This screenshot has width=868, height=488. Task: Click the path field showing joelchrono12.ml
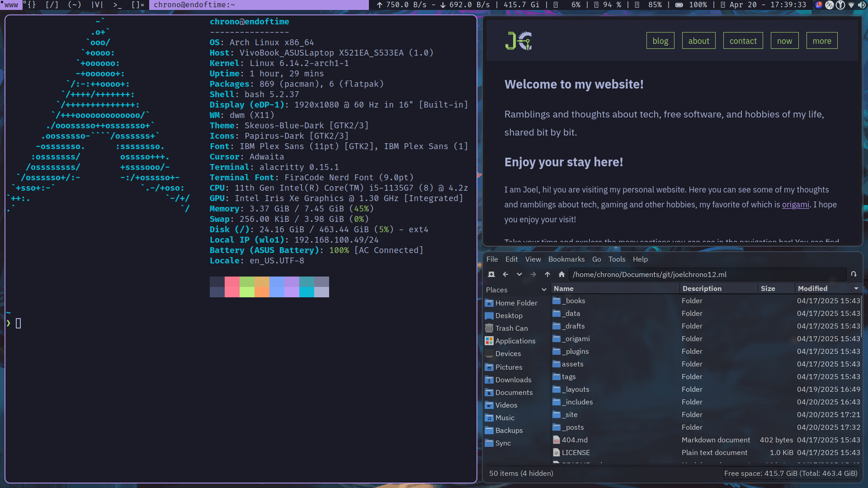click(708, 274)
